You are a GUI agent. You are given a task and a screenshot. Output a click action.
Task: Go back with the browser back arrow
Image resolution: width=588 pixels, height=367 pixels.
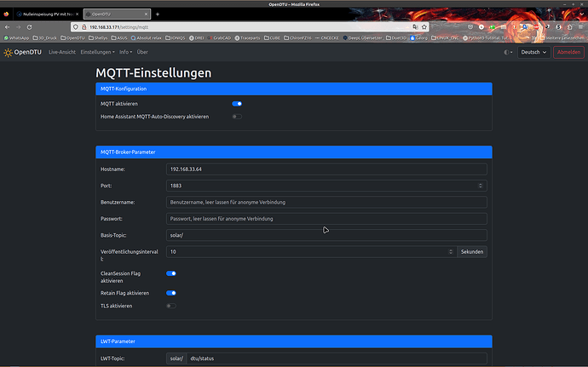[7, 27]
